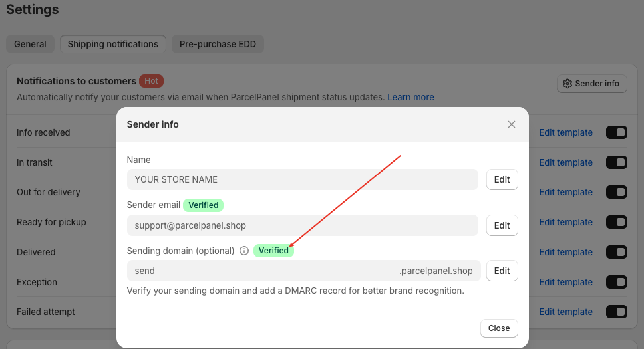Turn off Delivered notification switch
The height and width of the screenshot is (349, 644).
[x=617, y=252]
